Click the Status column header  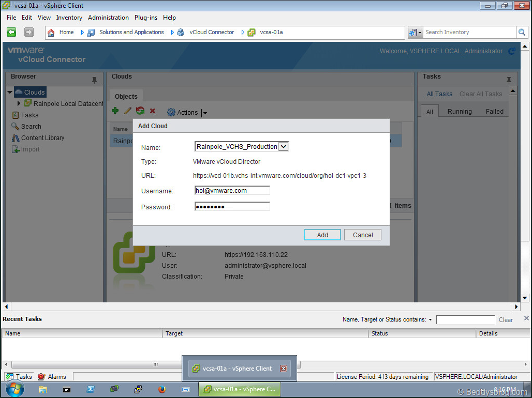422,333
